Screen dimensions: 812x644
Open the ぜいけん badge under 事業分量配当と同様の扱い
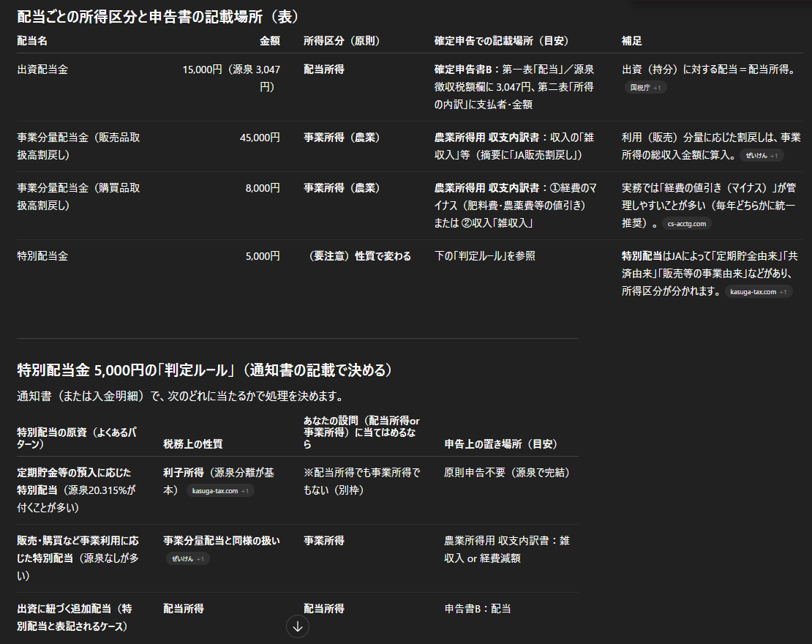pyautogui.click(x=184, y=558)
